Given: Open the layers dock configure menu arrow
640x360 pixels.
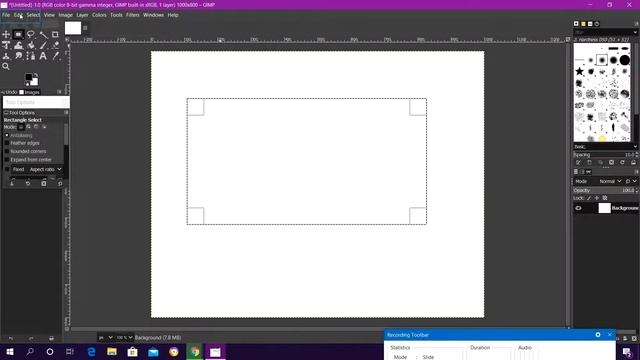Looking at the screenshot, I should click(636, 172).
